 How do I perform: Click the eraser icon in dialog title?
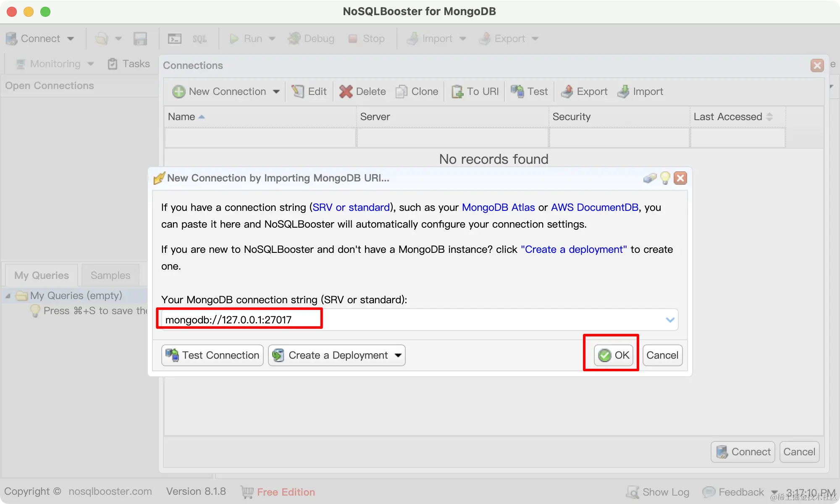tap(650, 178)
